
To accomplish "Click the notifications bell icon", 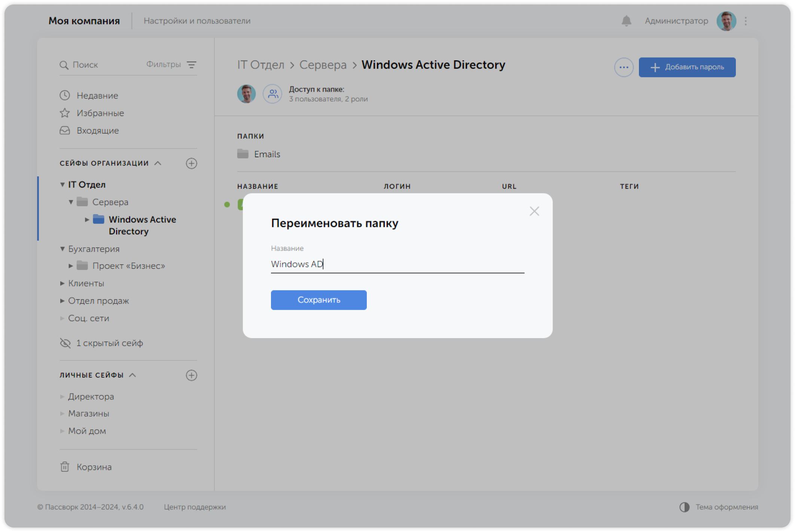I will tap(626, 21).
